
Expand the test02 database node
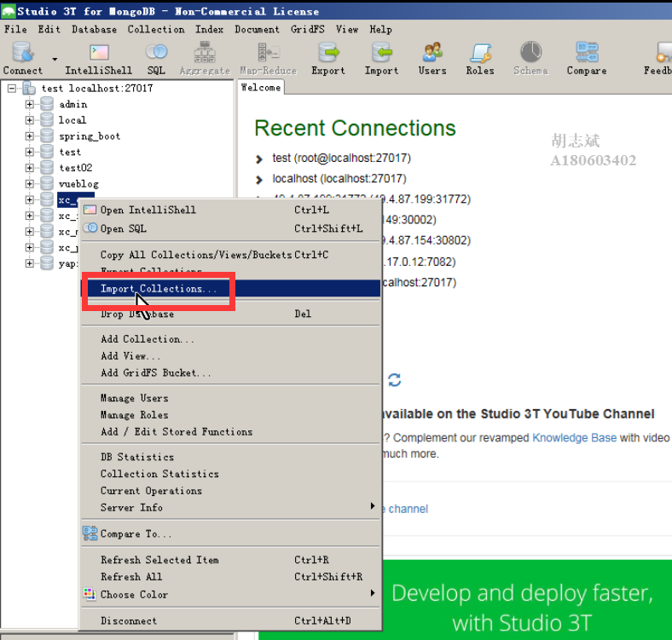29,168
